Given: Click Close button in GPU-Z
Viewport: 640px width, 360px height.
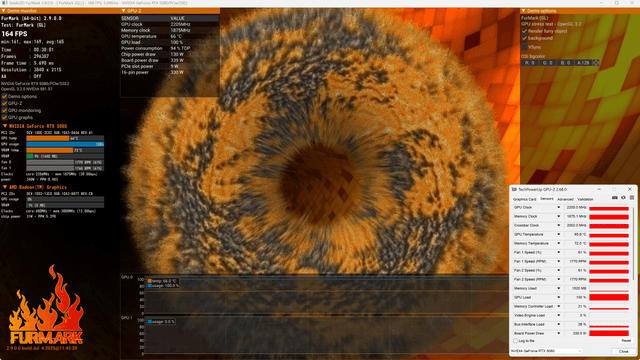Looking at the screenshot, I should [623, 351].
